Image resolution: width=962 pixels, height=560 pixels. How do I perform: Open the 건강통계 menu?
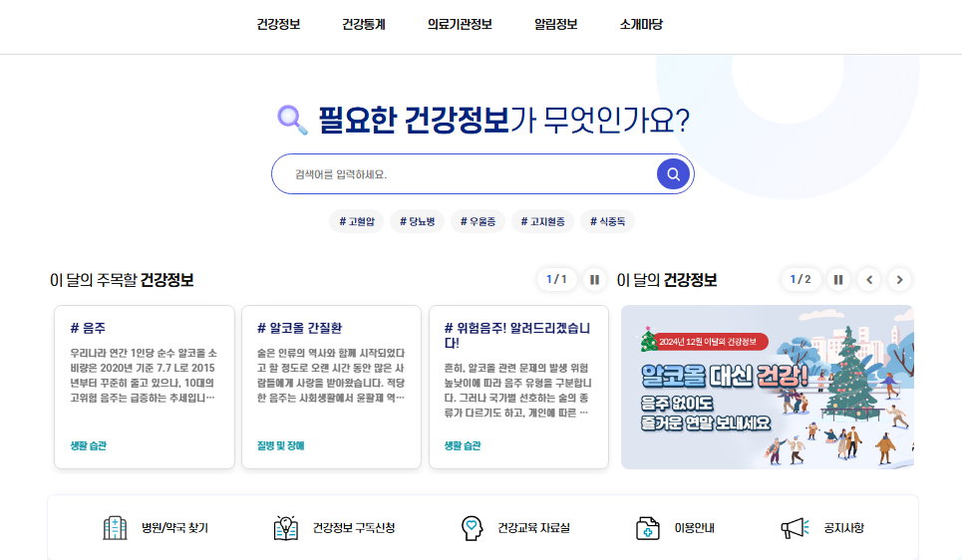(x=364, y=25)
